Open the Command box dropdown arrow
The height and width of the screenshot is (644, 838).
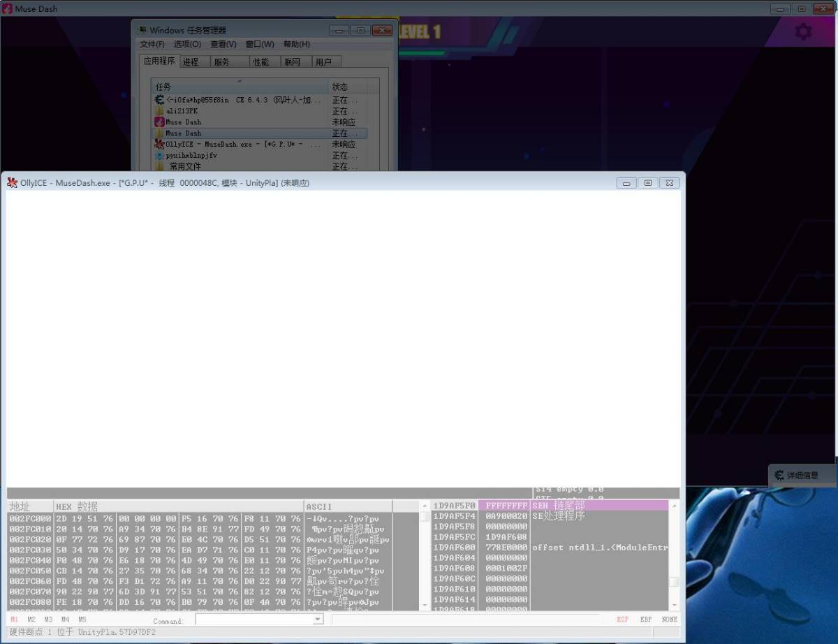(318, 620)
